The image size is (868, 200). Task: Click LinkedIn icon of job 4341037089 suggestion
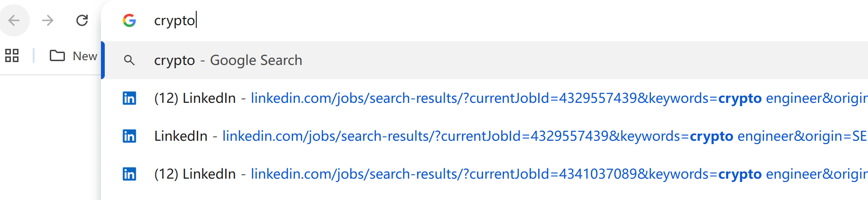129,174
